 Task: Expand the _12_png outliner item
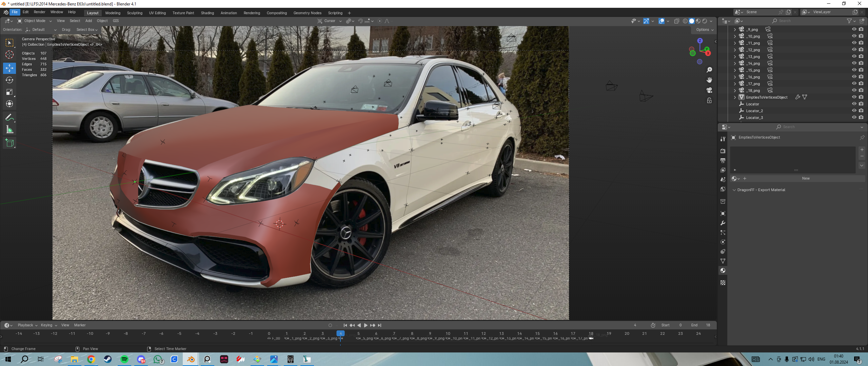tap(735, 50)
